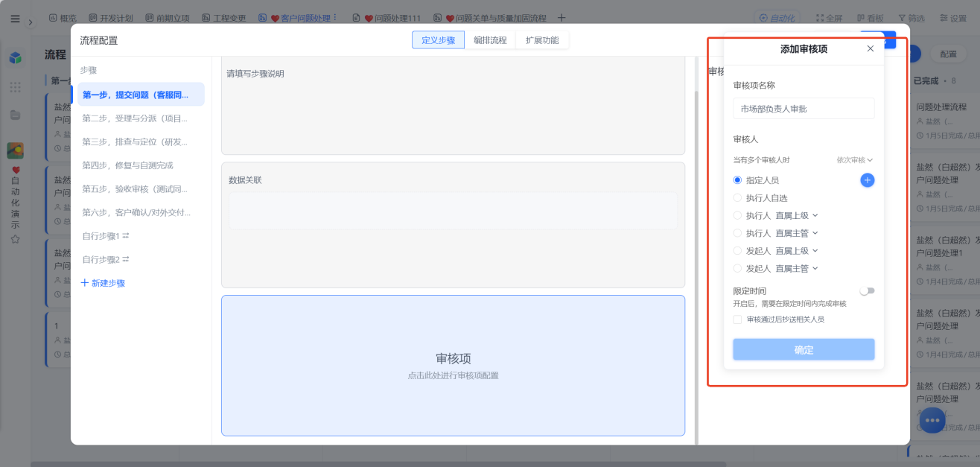Image resolution: width=980 pixels, height=467 pixels.
Task: Open the chat bubble floating button
Action: pyautogui.click(x=932, y=420)
